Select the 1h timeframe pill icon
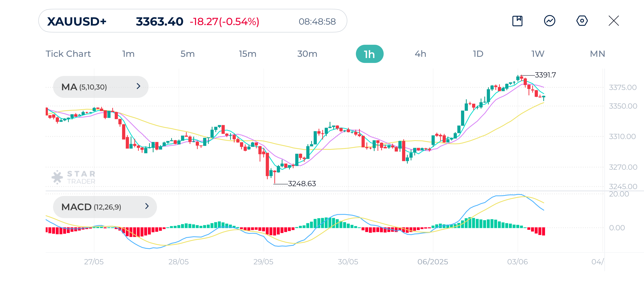The width and height of the screenshot is (644, 283). (369, 54)
